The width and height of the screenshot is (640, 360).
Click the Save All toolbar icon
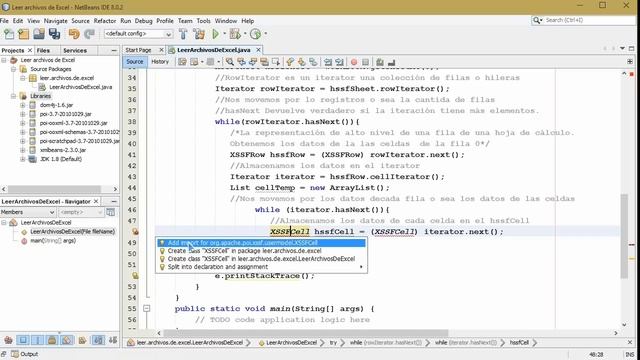[54, 34]
